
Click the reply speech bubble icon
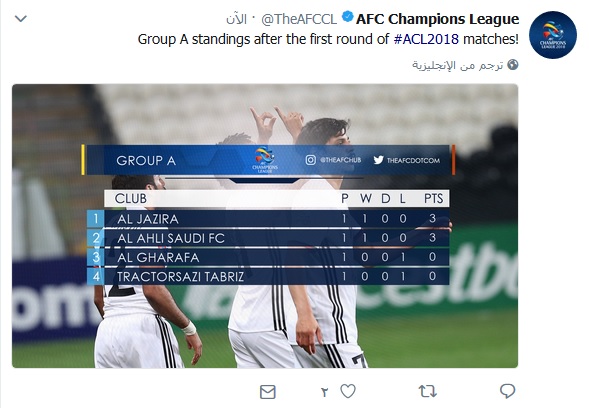click(507, 391)
